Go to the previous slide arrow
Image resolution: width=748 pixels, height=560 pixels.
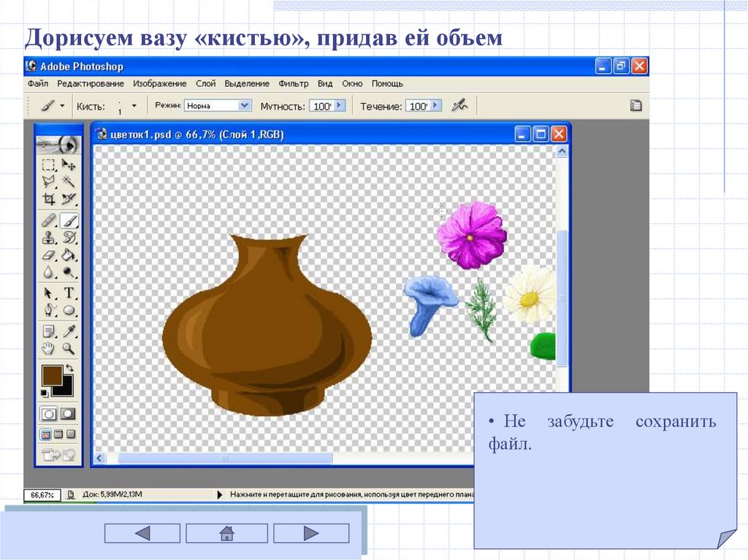click(142, 533)
